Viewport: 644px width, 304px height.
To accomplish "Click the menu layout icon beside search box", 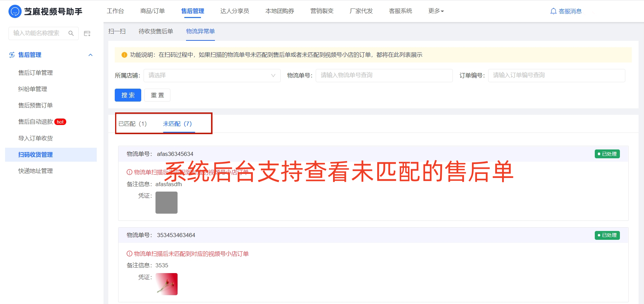I will [87, 33].
